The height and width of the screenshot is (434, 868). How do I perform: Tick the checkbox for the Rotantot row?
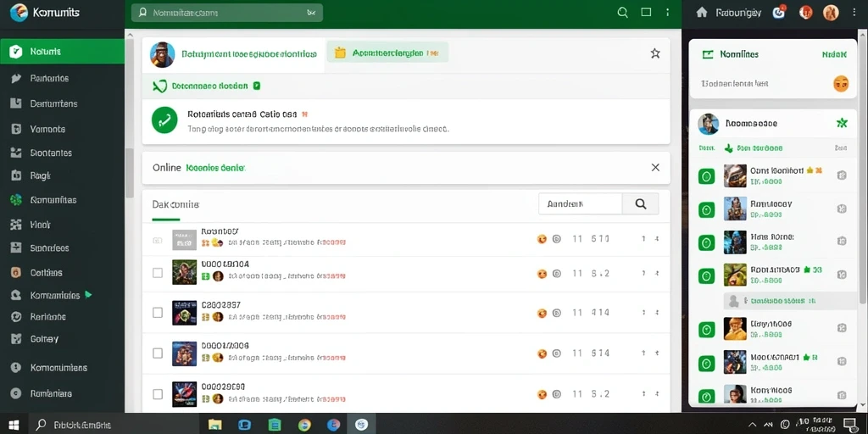[x=157, y=240]
